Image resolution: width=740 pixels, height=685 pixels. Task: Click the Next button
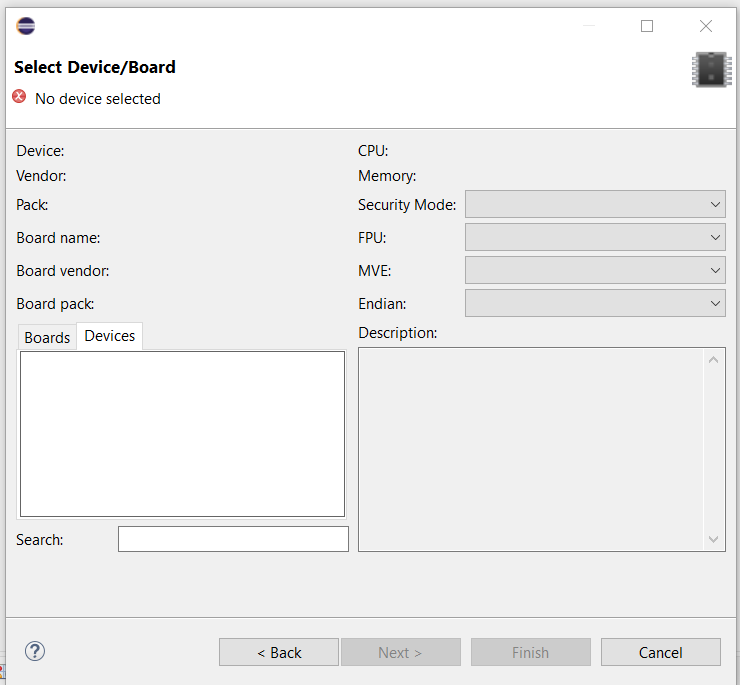400,652
